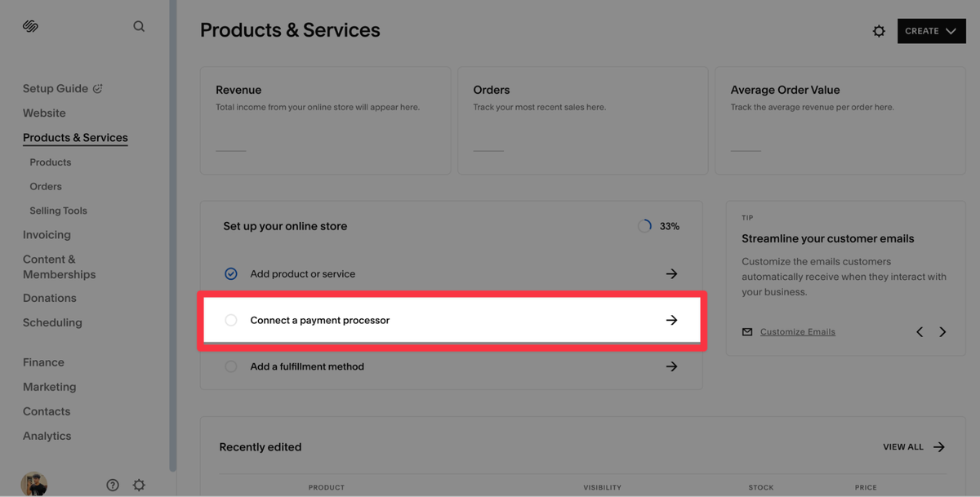Go back in tips using the left chevron
This screenshot has height=497, width=980.
click(920, 331)
